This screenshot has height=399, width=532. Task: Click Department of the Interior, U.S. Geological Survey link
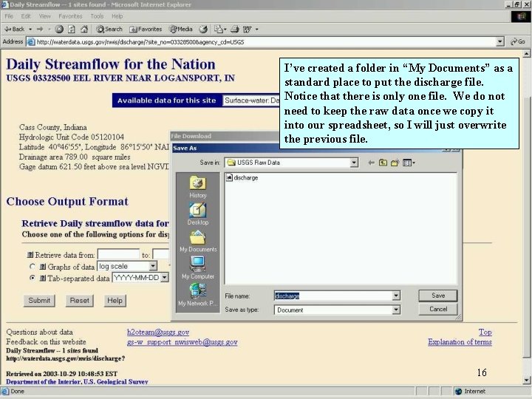point(77,382)
